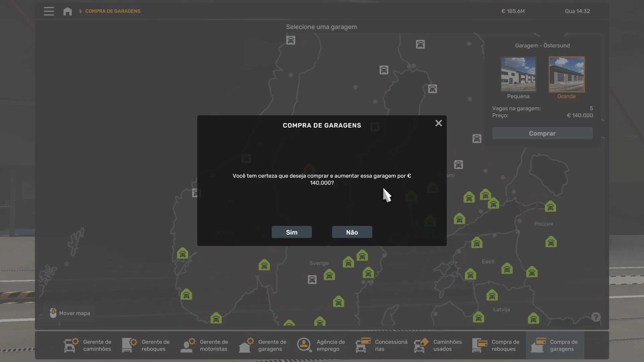This screenshot has width=644, height=362.
Task: Select the Grande garage thumbnail
Action: click(x=567, y=74)
